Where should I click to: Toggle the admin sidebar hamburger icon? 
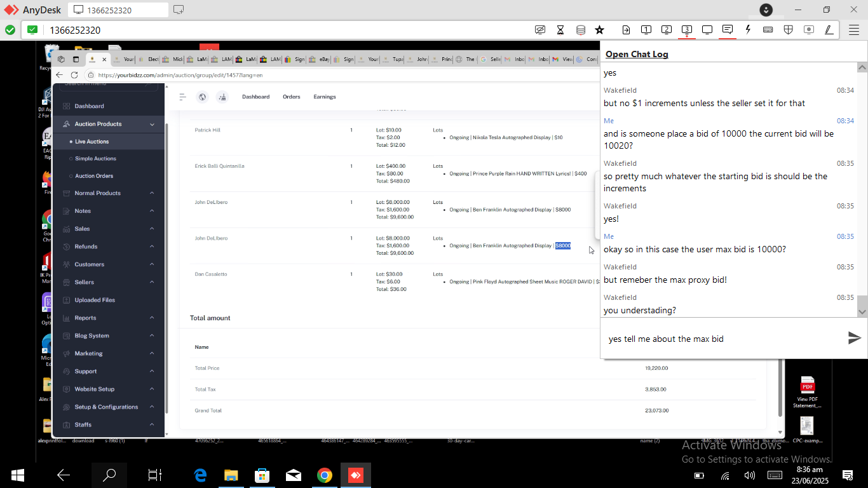point(182,97)
